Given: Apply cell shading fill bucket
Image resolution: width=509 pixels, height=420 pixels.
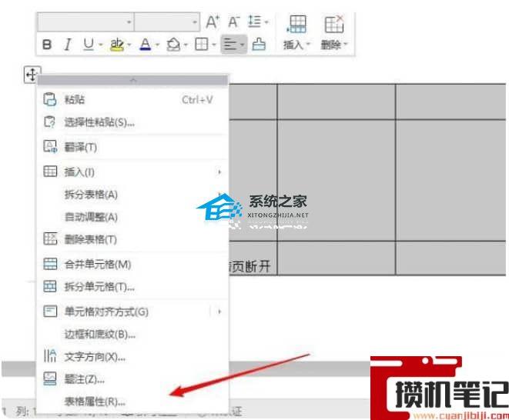Looking at the screenshot, I should (173, 45).
